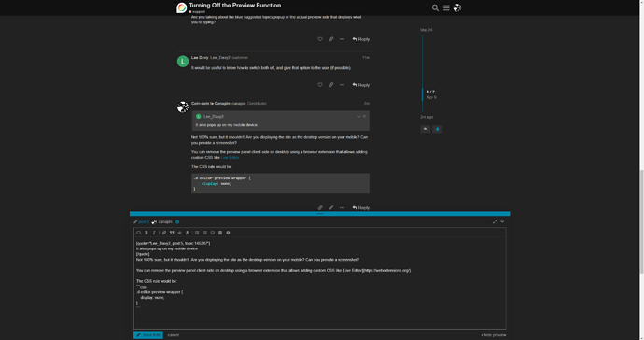Toggle italic formatting in the composer

[154, 233]
